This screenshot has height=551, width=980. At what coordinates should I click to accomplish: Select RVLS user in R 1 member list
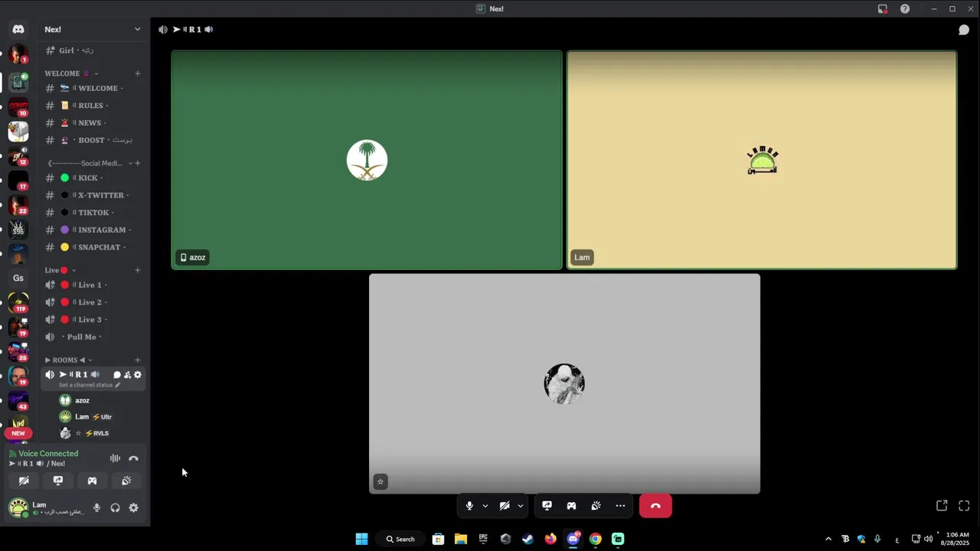click(100, 433)
